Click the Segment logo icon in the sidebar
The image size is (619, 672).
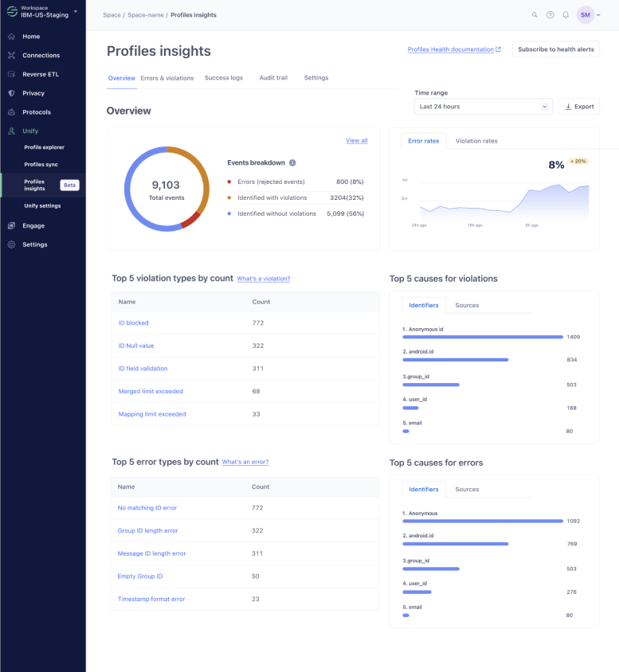click(x=12, y=11)
